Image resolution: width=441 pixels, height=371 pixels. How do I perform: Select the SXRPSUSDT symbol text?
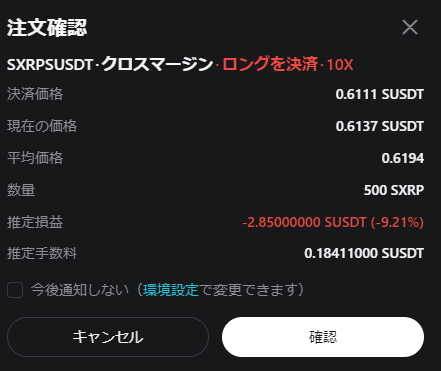[x=50, y=65]
